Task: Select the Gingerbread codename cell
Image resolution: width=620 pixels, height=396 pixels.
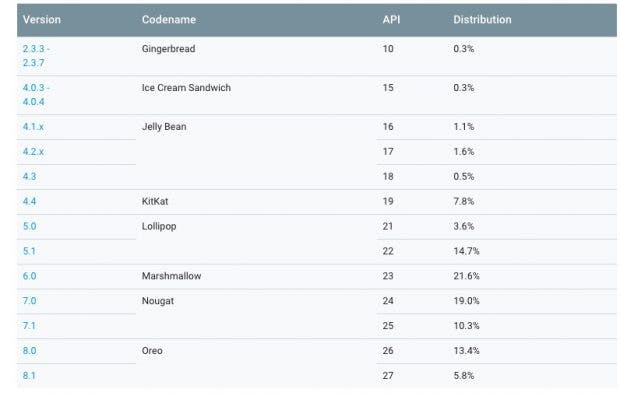Action: pos(168,49)
